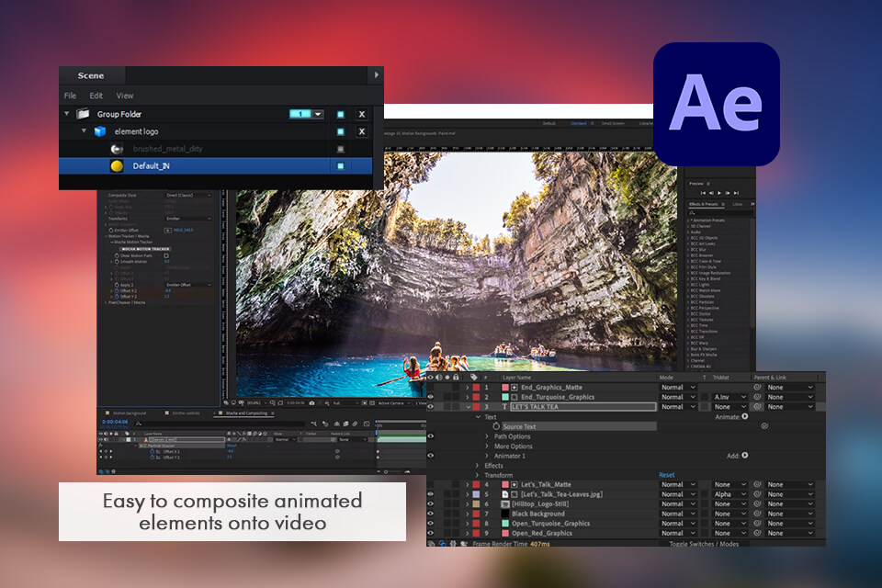Click pick whip icon for Open_Red_Graphics

[x=758, y=534]
